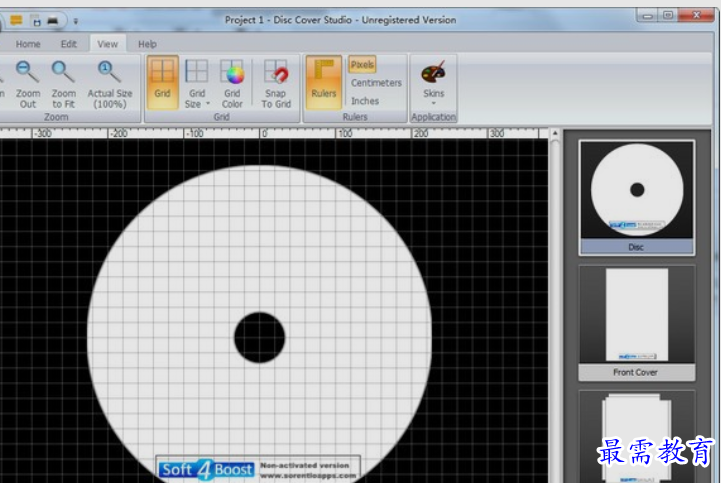Screen dimensions: 721x483
Task: Select Centimeters as ruler unit
Action: (x=376, y=83)
